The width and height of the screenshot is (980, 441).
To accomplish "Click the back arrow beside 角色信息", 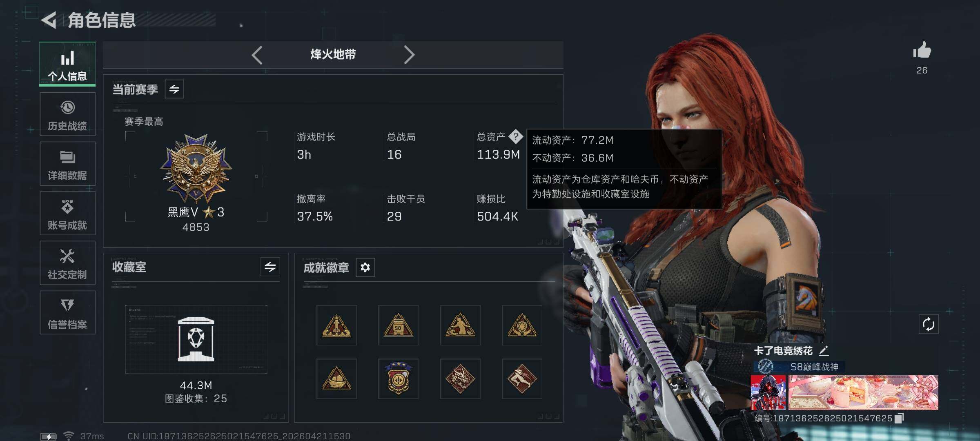I will pyautogui.click(x=49, y=20).
